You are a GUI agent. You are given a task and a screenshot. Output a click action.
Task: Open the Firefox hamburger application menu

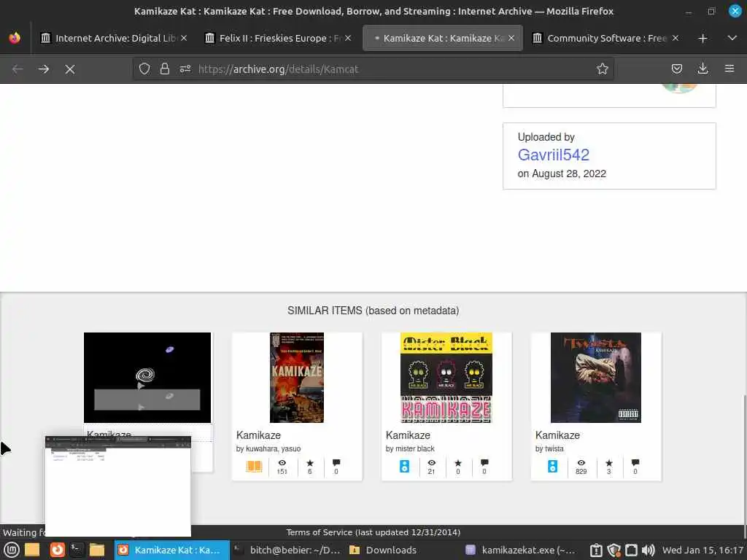[x=729, y=69]
